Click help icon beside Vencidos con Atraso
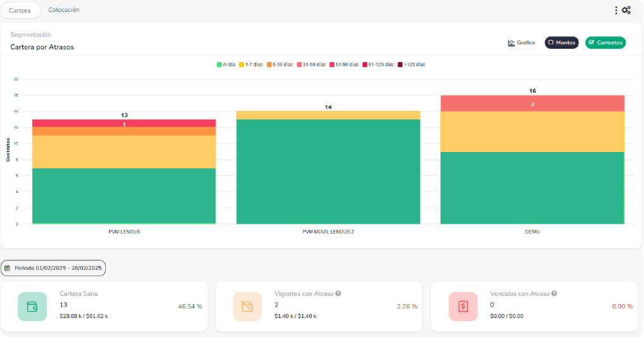Viewport: 644px width, 337px height. tap(554, 294)
